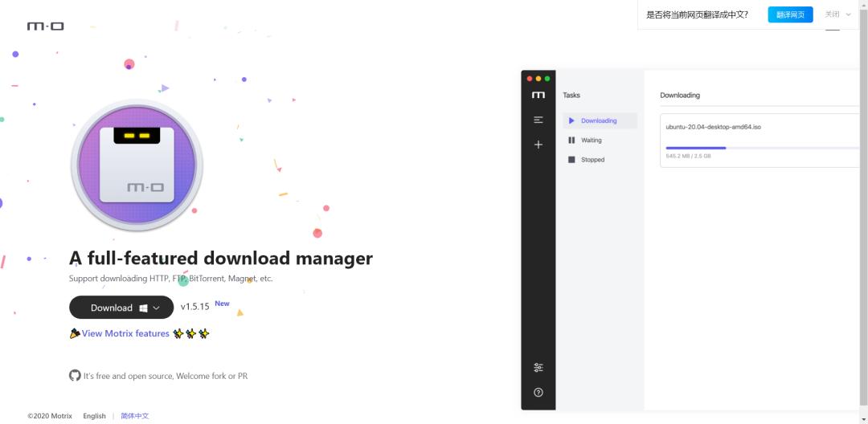
Task: Click the pause icon beside Waiting
Action: pyautogui.click(x=572, y=141)
